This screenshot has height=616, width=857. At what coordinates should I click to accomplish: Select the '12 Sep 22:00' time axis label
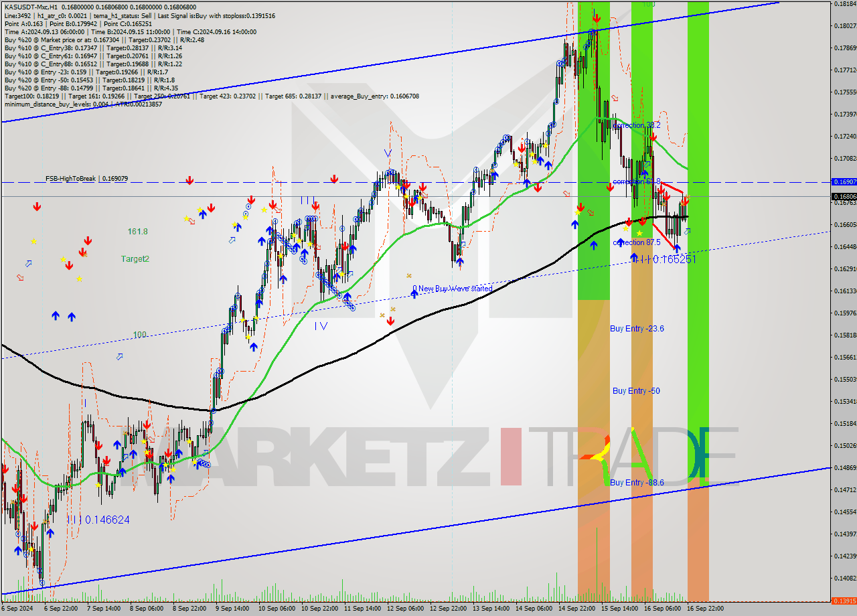coord(449,609)
